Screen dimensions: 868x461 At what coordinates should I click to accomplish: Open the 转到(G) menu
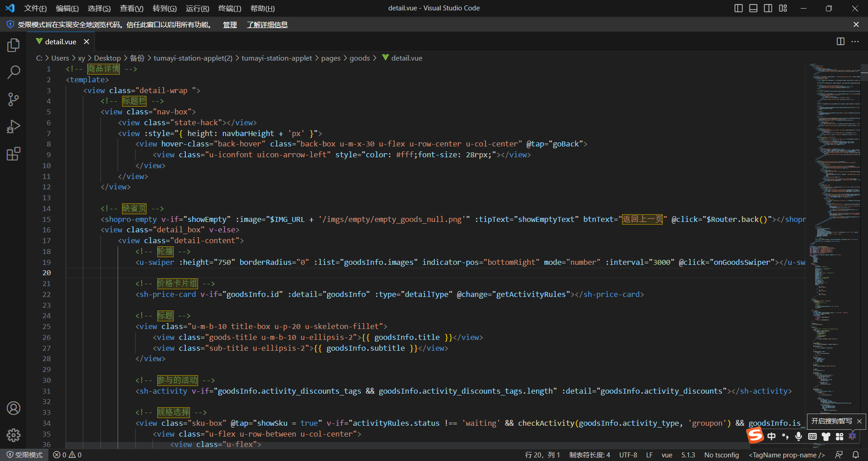[165, 8]
